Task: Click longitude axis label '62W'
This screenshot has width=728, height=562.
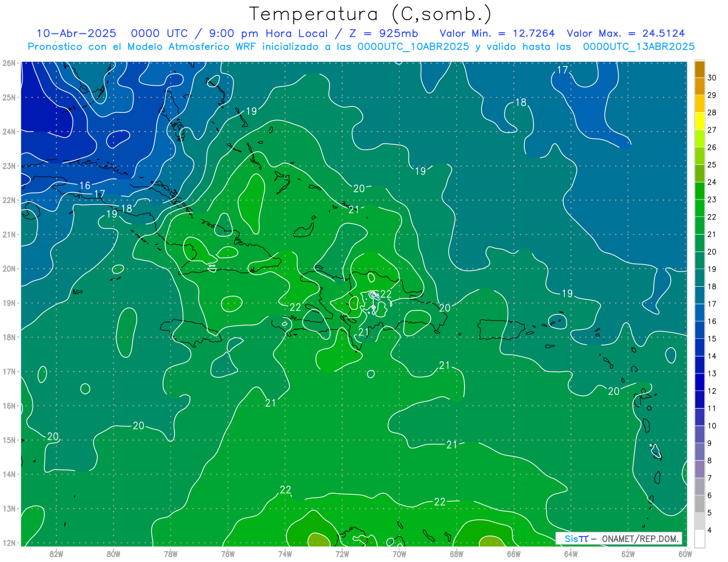Action: (x=628, y=553)
